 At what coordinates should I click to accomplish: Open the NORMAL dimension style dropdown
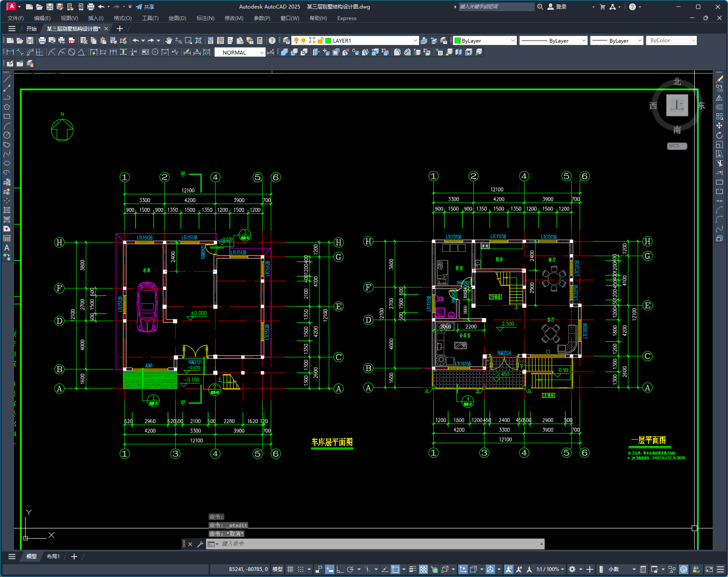click(x=262, y=52)
